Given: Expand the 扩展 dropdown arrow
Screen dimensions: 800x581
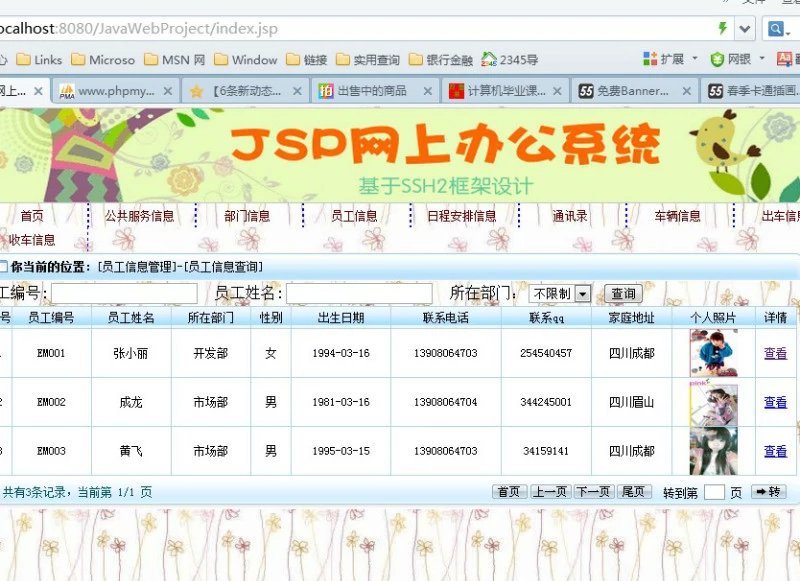Looking at the screenshot, I should [x=694, y=59].
